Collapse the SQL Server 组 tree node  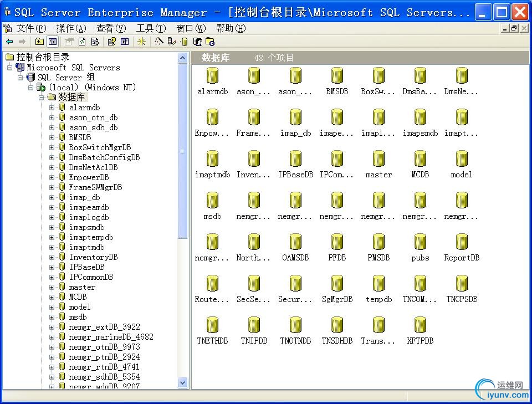pyautogui.click(x=19, y=77)
